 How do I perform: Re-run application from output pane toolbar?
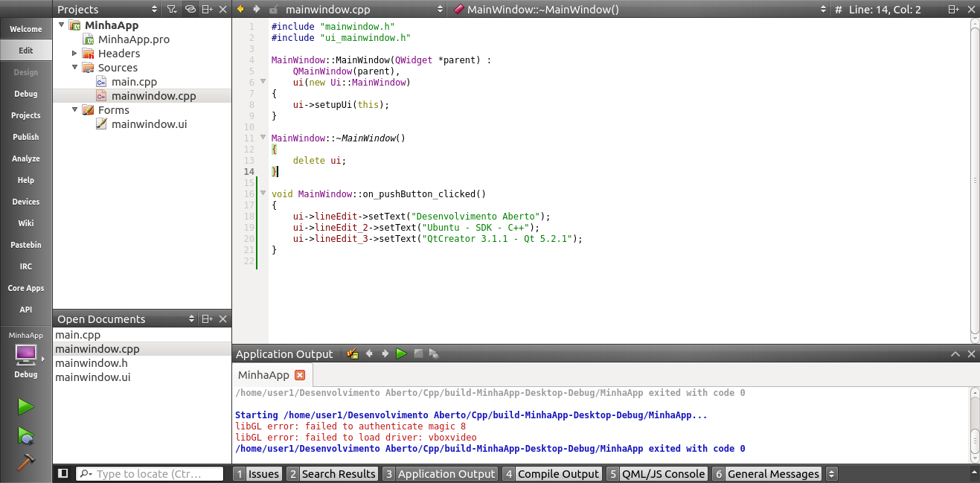point(401,354)
